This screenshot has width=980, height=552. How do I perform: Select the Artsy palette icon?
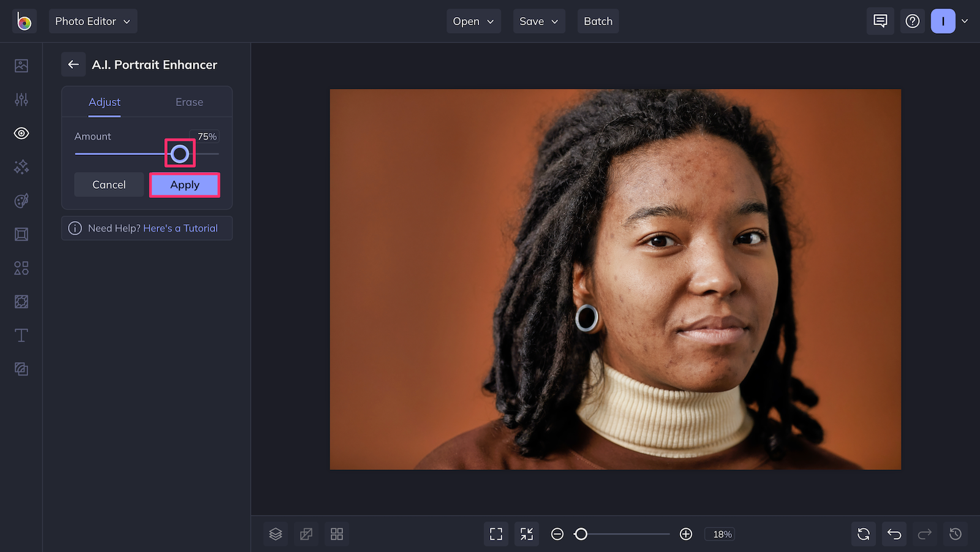(21, 200)
